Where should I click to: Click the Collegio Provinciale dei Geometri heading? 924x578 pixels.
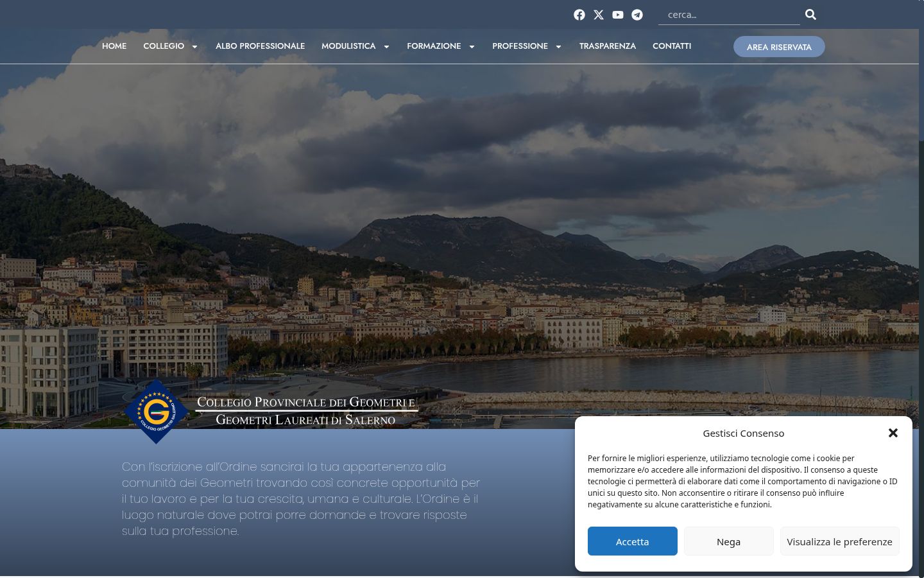tap(306, 411)
